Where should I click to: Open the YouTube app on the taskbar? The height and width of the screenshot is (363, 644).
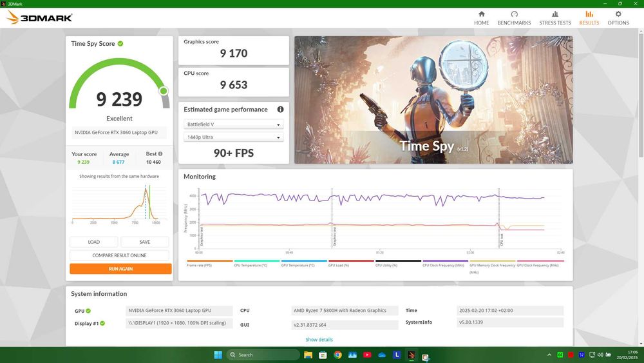point(367,355)
